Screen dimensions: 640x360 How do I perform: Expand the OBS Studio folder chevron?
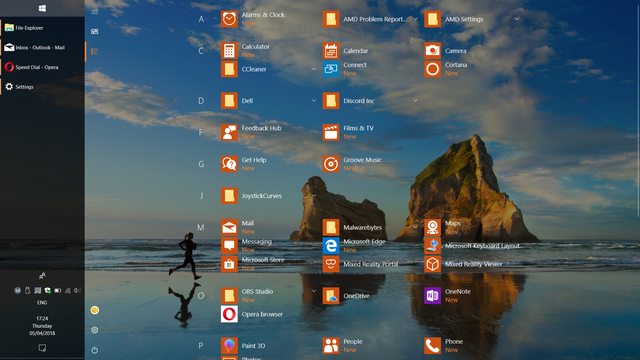(313, 291)
